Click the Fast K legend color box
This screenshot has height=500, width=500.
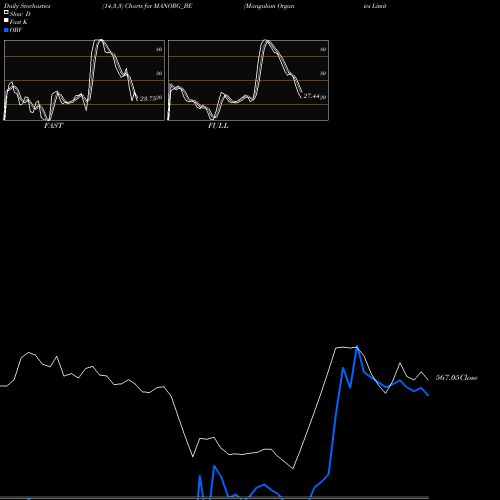6,21
